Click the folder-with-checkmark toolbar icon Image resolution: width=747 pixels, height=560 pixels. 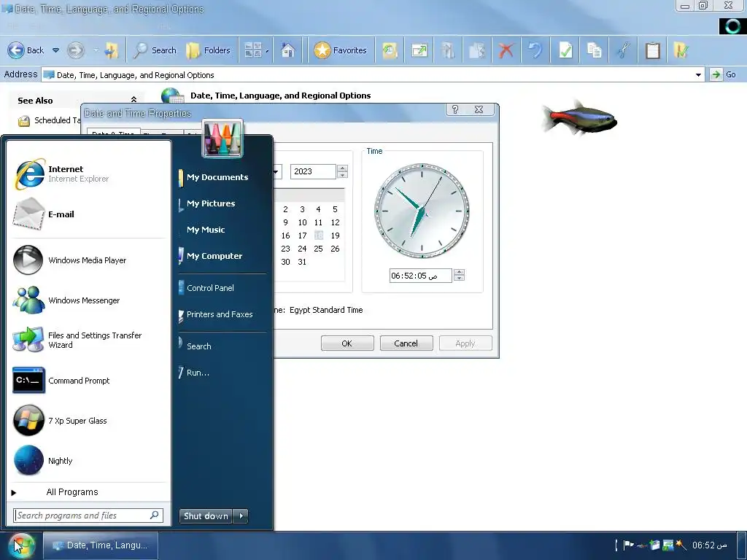(x=681, y=50)
